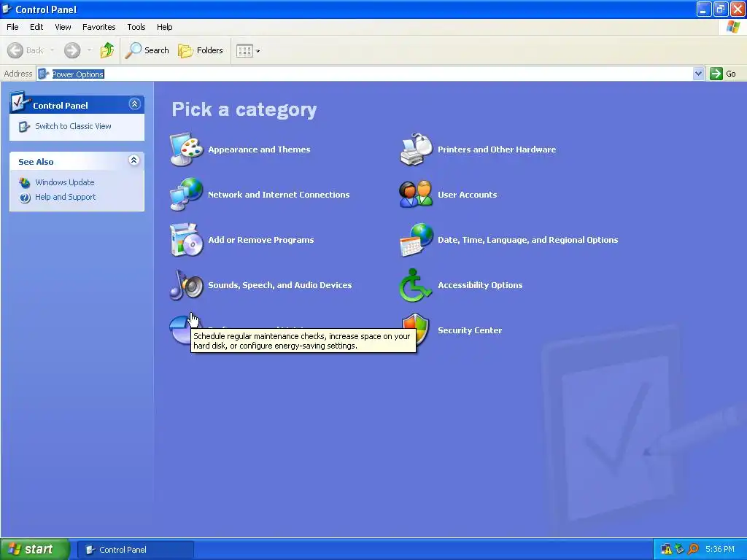The image size is (747, 560).
Task: Click the Views grid toolbar icon
Action: [244, 50]
